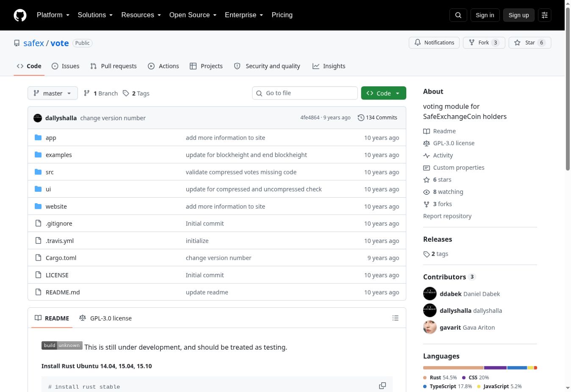Click the build unknown badge
Screen dimensions: 571x392
62,345
